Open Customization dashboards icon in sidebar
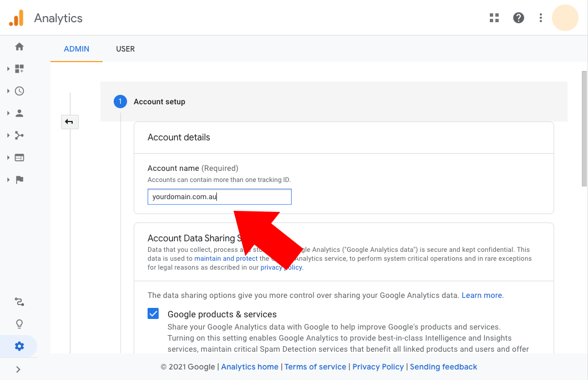Screen dimensions: 588x380 tap(19, 69)
